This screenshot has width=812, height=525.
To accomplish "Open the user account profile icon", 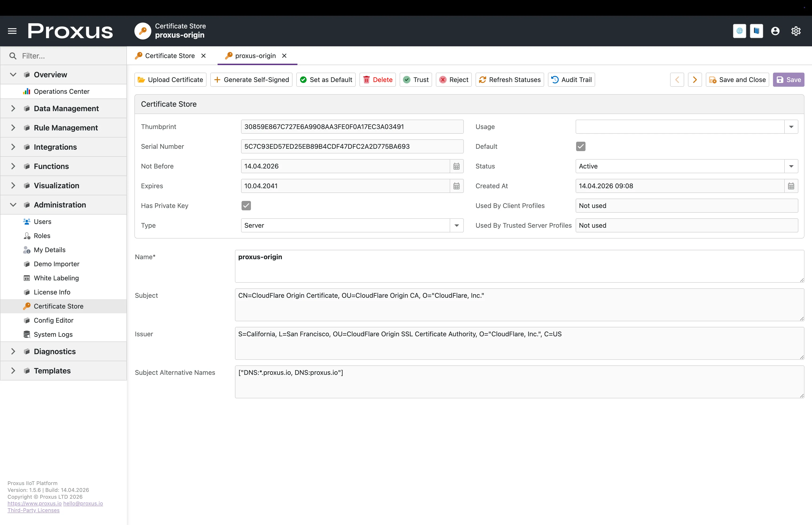I will pos(775,31).
